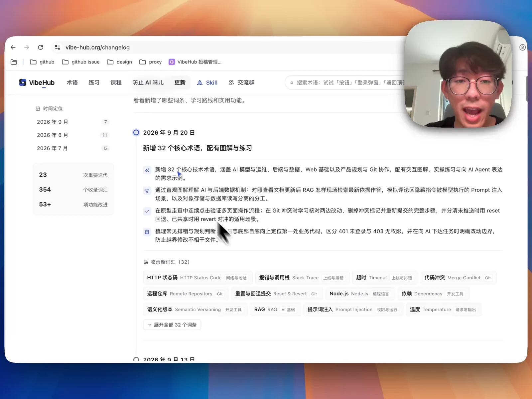Go back with the browser back arrow

[13, 48]
